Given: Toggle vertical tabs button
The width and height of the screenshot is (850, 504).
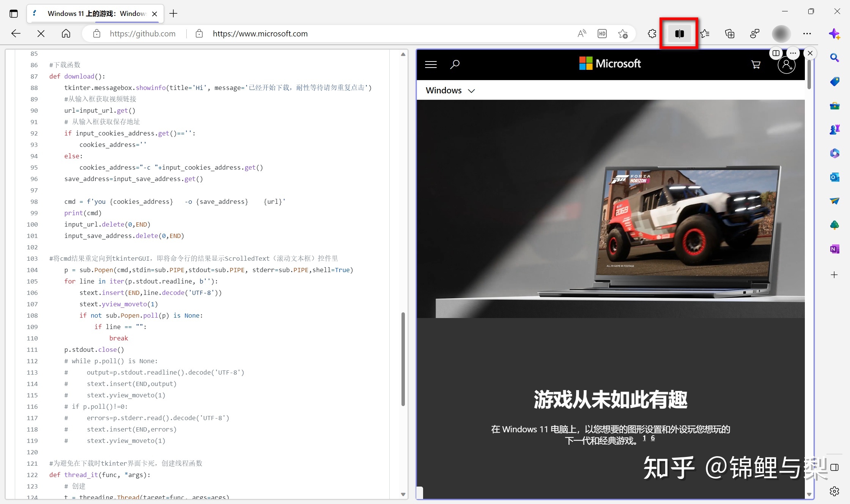Looking at the screenshot, I should click(x=14, y=14).
